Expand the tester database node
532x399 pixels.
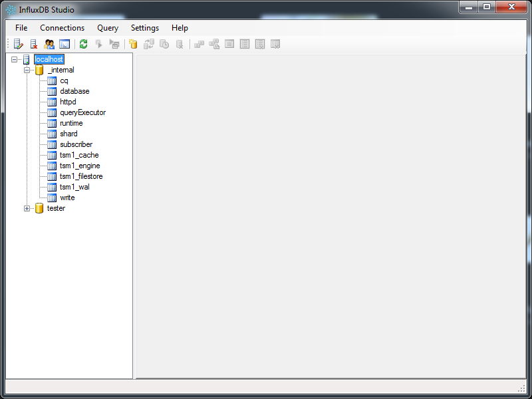point(27,208)
